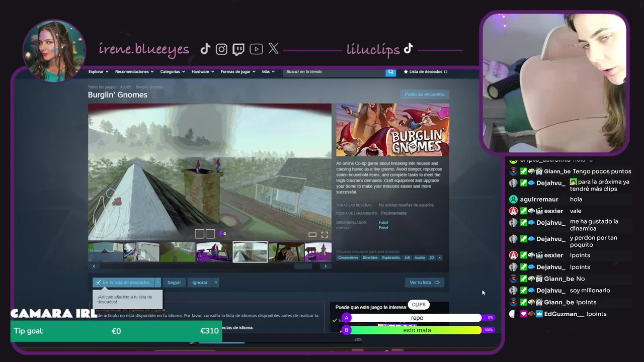
Task: Select the hand-holding-object screenshot thumbnail
Action: pos(286,252)
